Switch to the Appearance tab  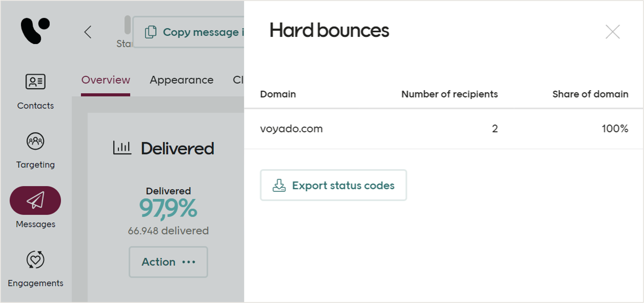click(181, 80)
